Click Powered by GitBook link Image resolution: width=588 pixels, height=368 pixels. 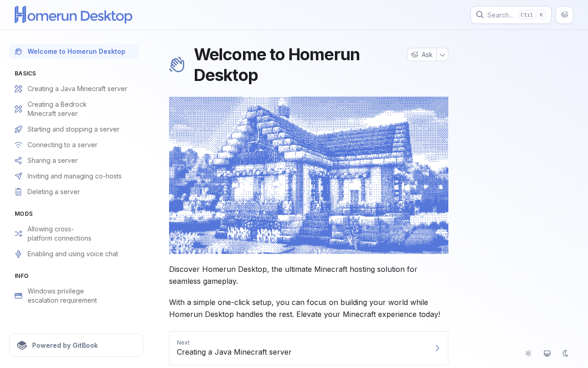76,345
